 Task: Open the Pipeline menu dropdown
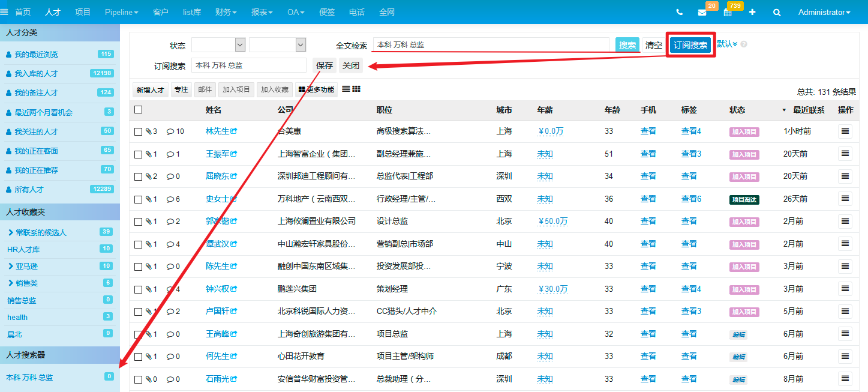121,12
